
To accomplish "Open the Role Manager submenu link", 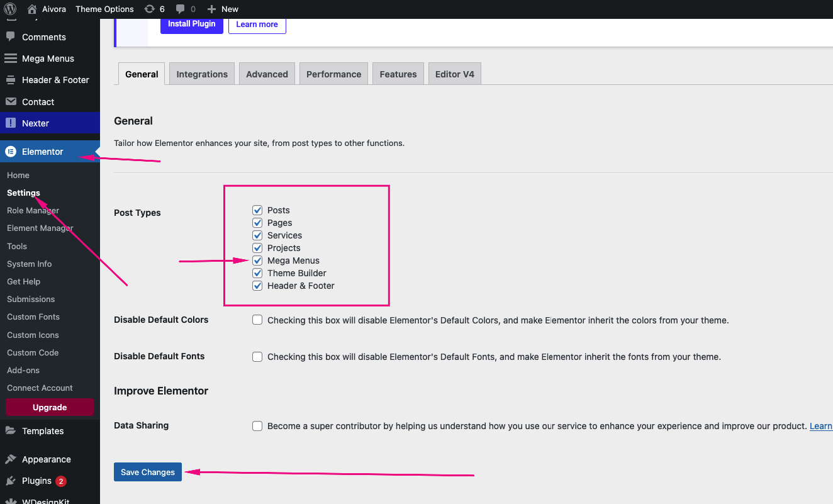I will coord(33,210).
